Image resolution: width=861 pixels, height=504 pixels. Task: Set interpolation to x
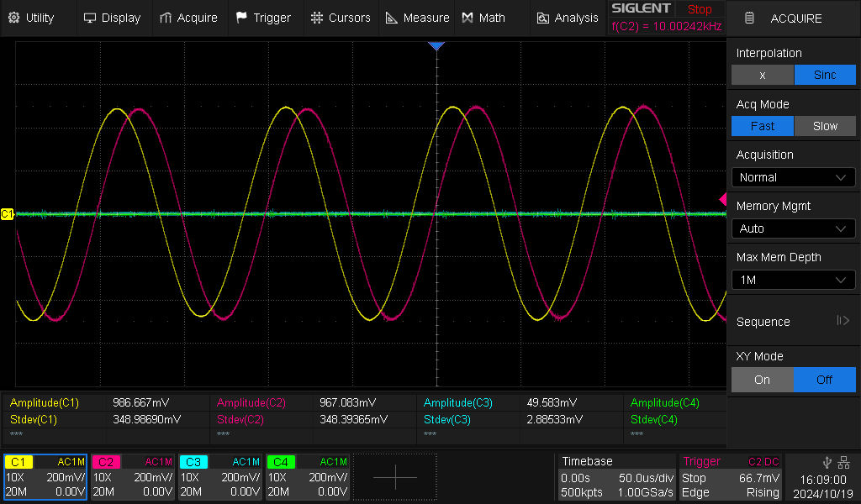click(762, 75)
